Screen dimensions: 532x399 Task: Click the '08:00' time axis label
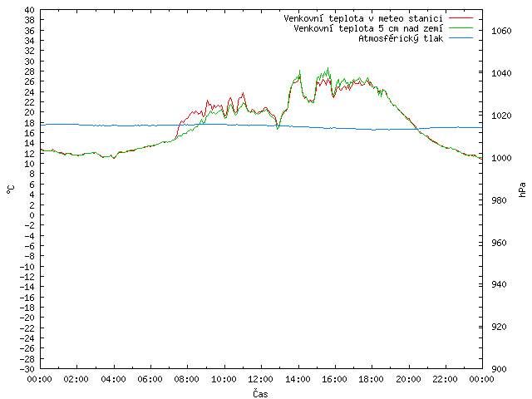coord(187,379)
